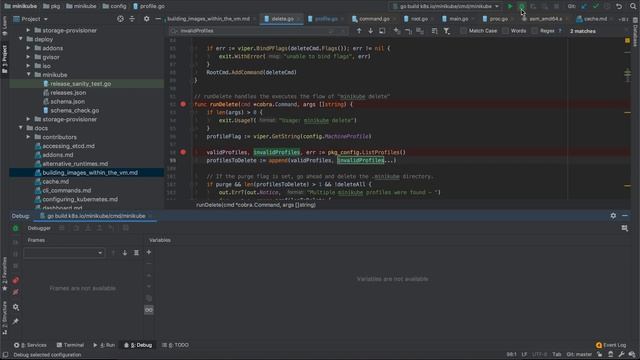Open Project panel settings gear
Screen dimensions: 640x360
point(147,19)
